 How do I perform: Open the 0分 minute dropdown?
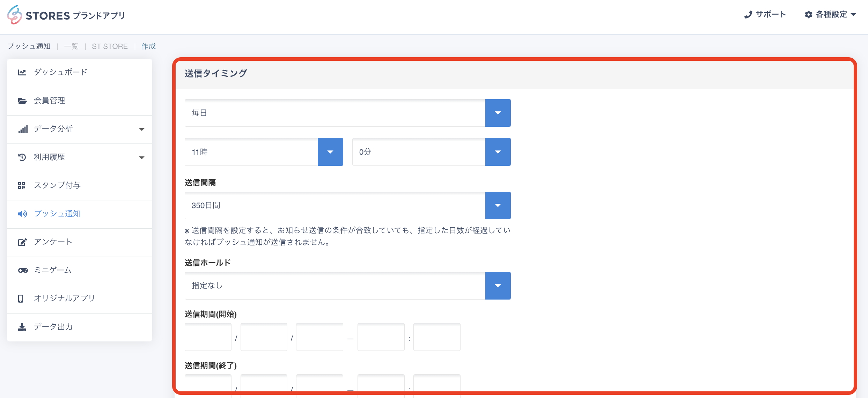(498, 152)
